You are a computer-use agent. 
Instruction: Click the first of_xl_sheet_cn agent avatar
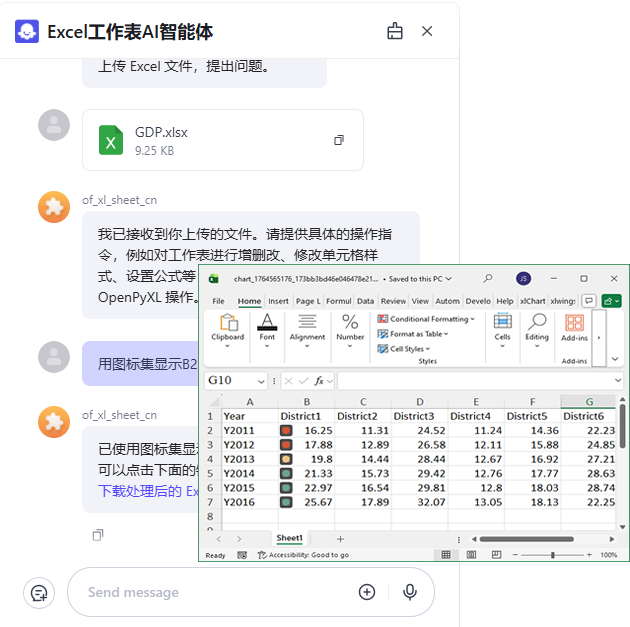click(54, 207)
